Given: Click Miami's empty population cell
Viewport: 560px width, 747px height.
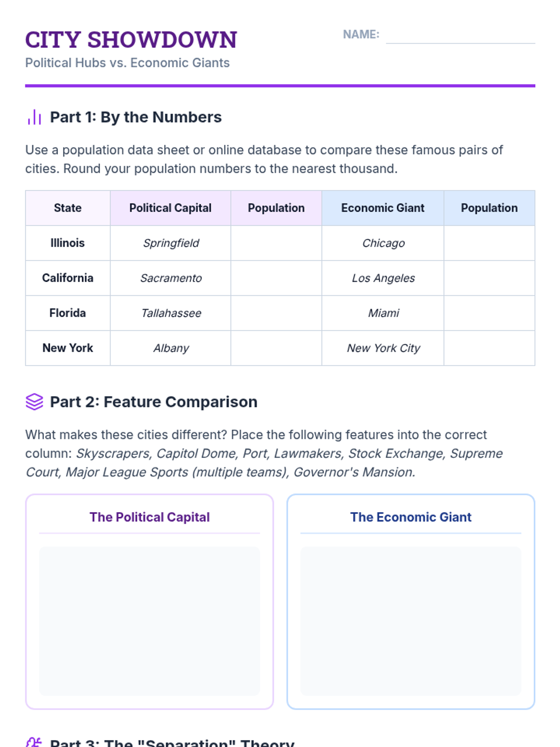Looking at the screenshot, I should pyautogui.click(x=489, y=313).
